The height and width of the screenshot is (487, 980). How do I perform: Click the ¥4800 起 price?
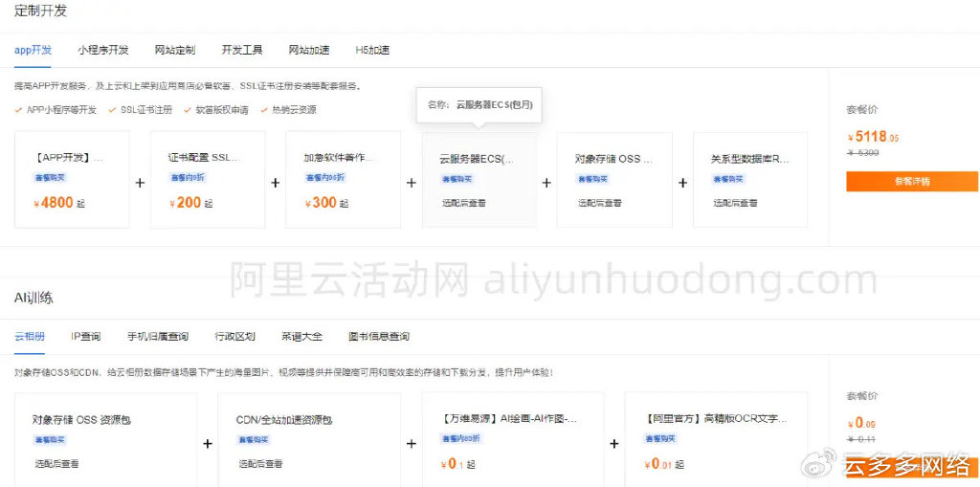(x=58, y=203)
